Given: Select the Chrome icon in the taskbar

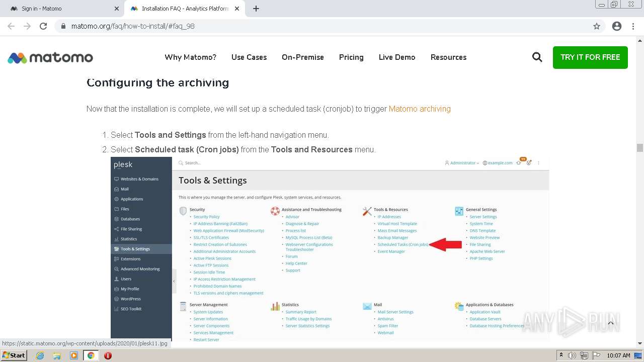Looking at the screenshot, I should [x=91, y=355].
